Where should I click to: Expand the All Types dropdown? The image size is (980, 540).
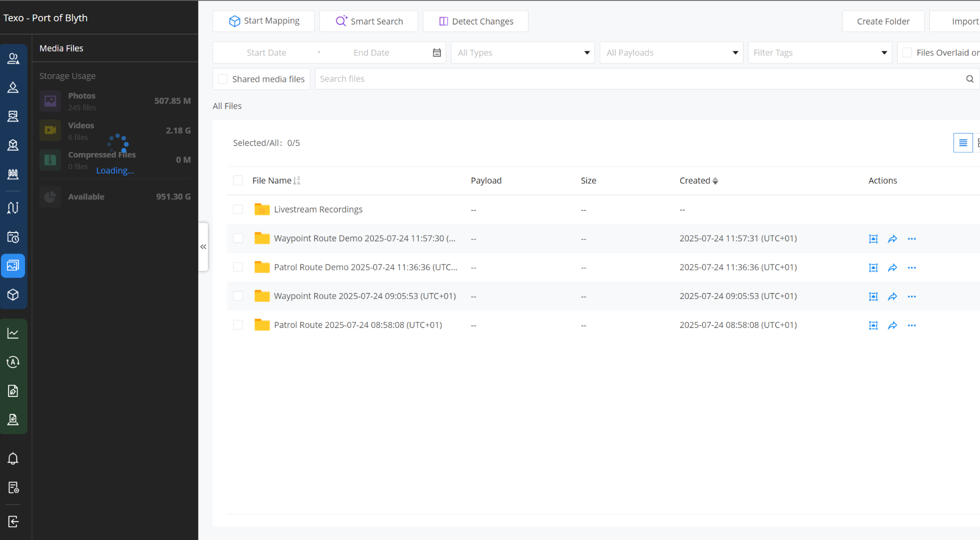tap(522, 52)
